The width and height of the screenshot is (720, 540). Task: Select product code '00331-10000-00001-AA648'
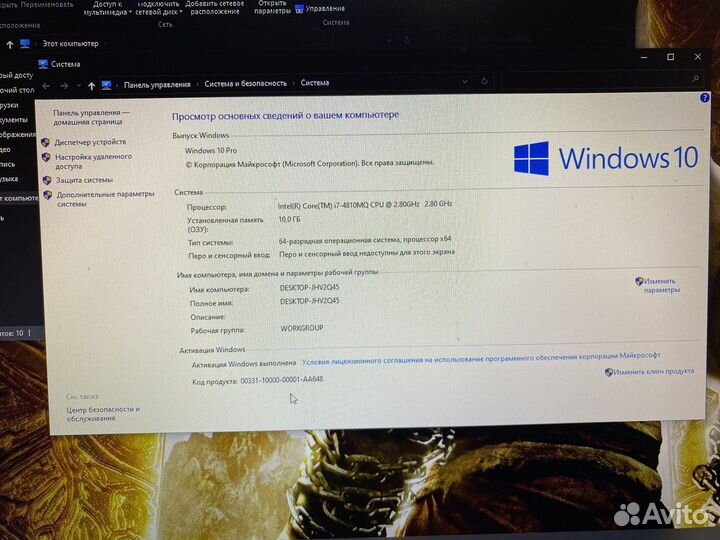pos(281,380)
